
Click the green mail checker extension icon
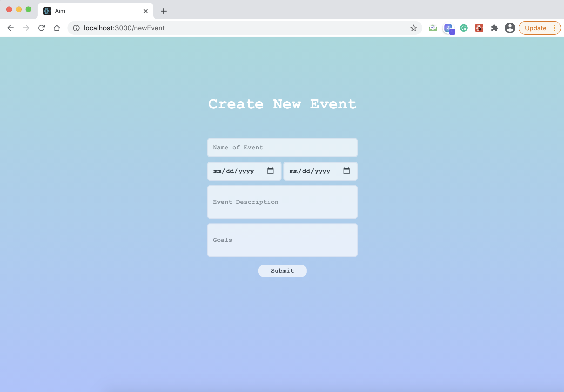(433, 28)
